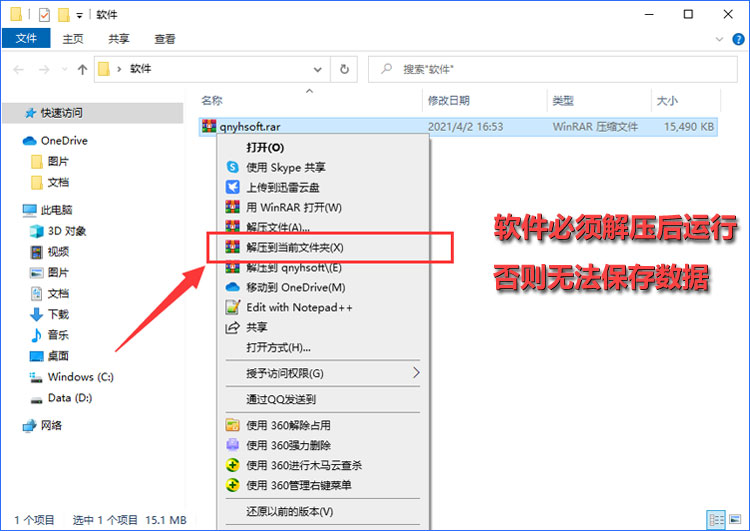
Task: Click the properties quick access icon
Action: click(x=44, y=15)
